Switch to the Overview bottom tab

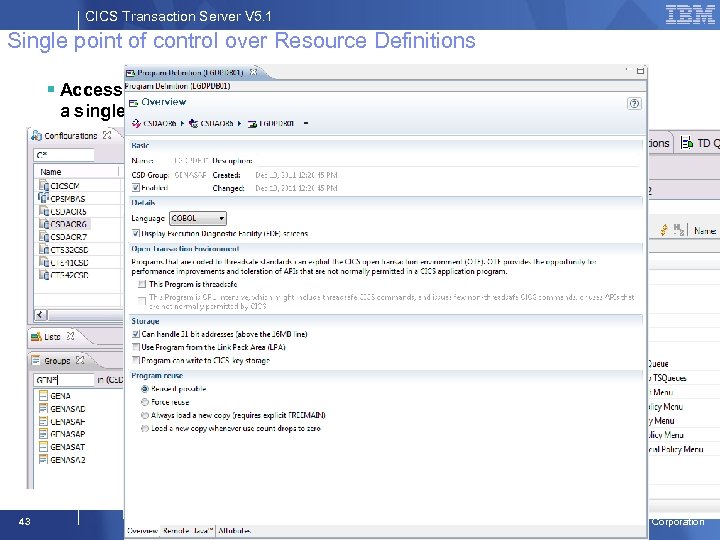click(142, 531)
